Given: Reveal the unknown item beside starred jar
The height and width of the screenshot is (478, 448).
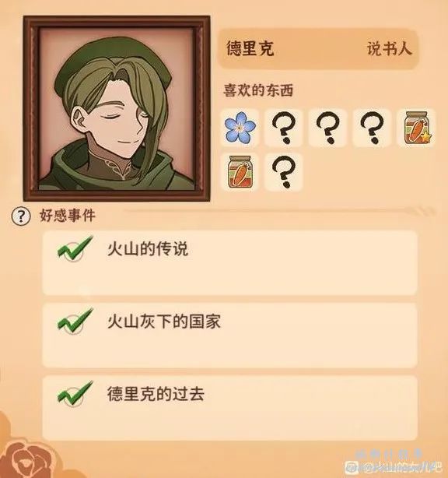Looking at the screenshot, I should (x=372, y=127).
